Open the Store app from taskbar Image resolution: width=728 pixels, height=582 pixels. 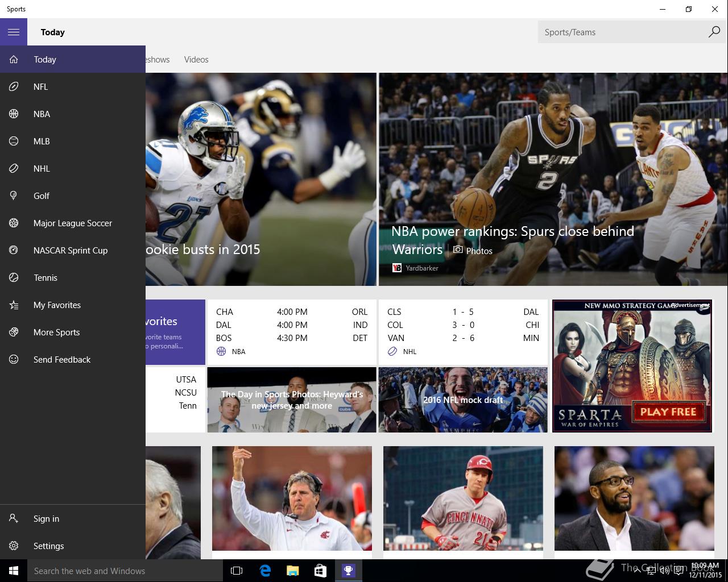[320, 571]
